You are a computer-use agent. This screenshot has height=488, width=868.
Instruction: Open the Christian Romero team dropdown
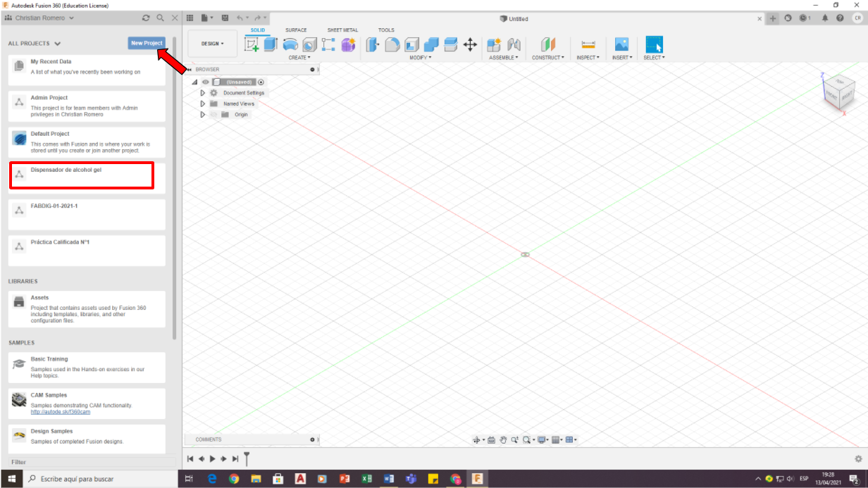pyautogui.click(x=39, y=18)
